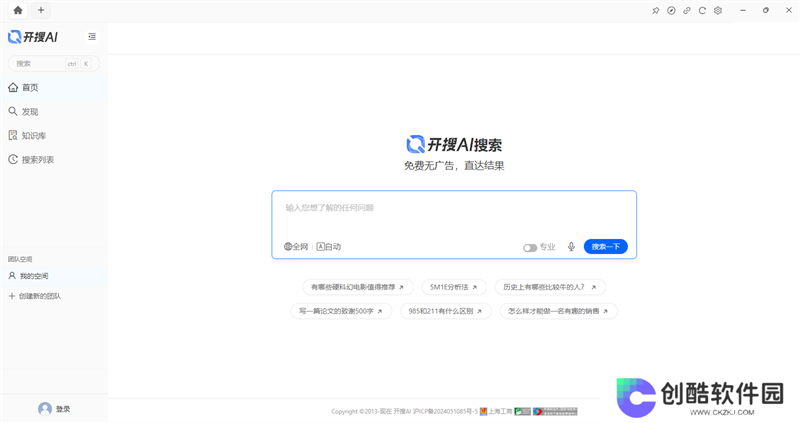This screenshot has width=800, height=423.
Task: Open a new tab with the plus button
Action: coord(41,10)
